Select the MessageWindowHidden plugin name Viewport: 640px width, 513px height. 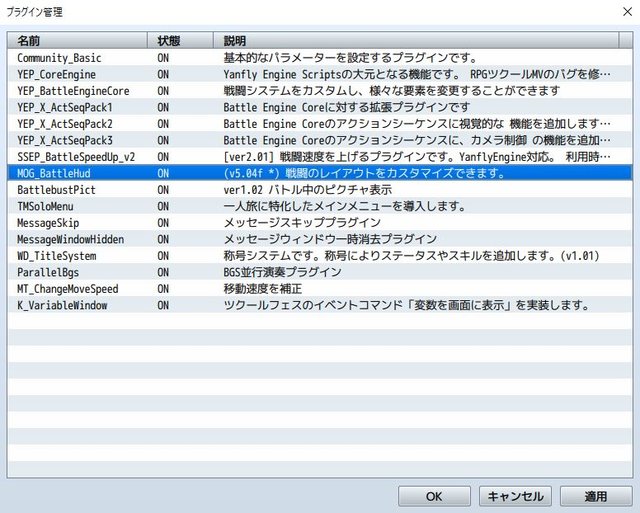[70, 239]
